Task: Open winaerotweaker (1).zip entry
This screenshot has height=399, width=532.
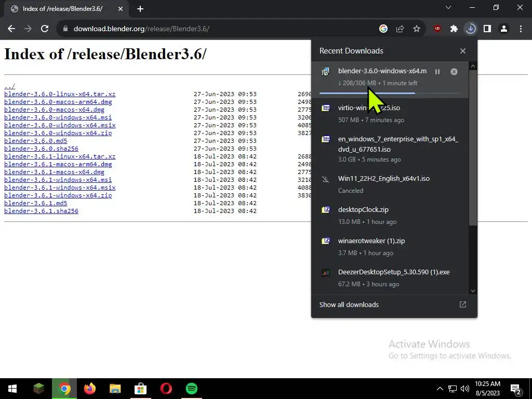Action: (390, 247)
